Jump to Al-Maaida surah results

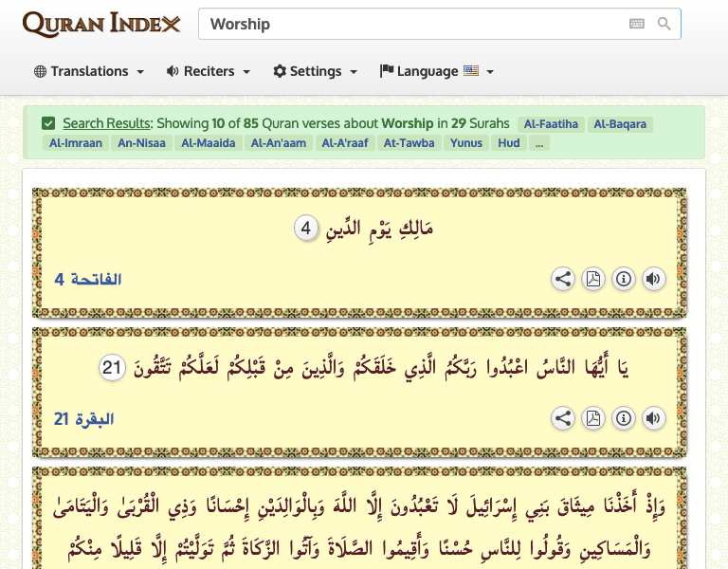(208, 143)
